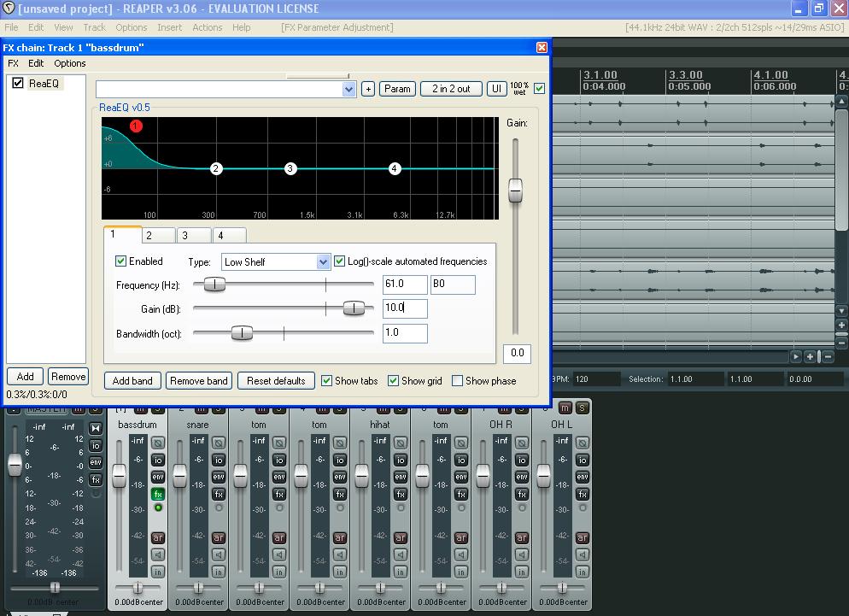Switch to EQ band tab 4
849x616 pixels.
coord(230,236)
